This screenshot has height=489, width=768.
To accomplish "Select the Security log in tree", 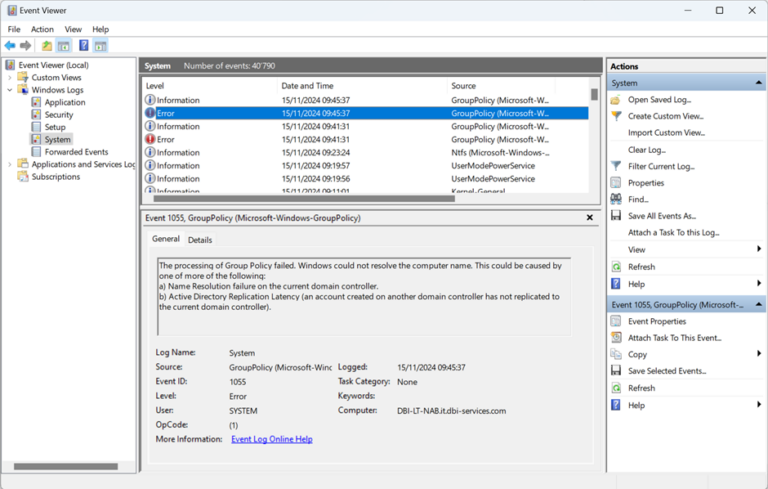I will [x=58, y=115].
